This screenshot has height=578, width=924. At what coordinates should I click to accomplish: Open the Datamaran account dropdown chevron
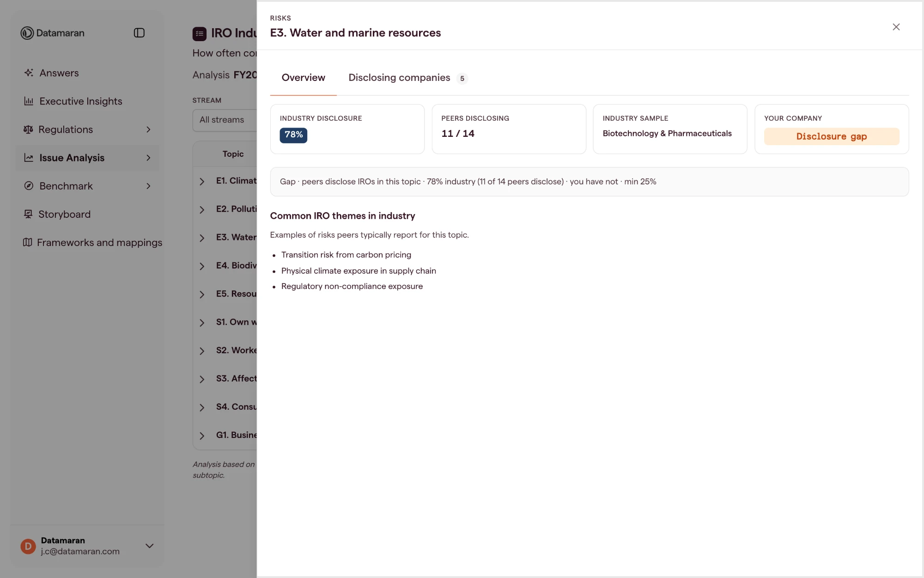point(149,546)
